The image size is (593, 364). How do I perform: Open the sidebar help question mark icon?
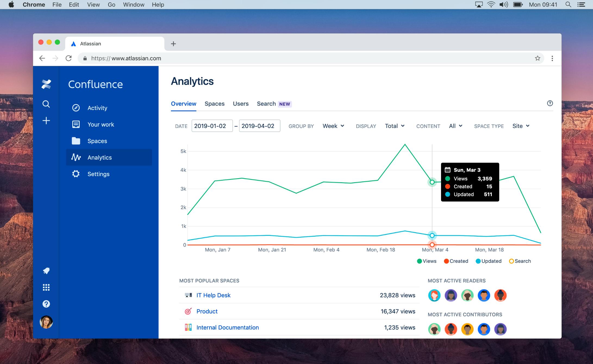tap(46, 304)
